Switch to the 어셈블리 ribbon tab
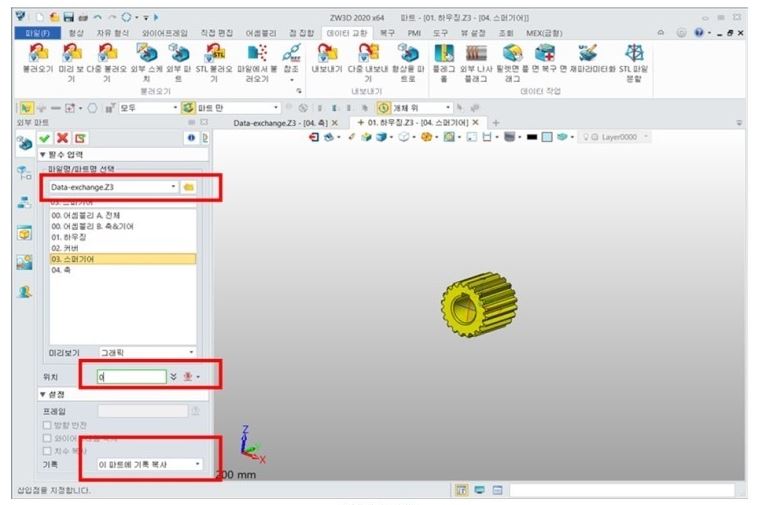This screenshot has height=505, width=759. point(261,33)
